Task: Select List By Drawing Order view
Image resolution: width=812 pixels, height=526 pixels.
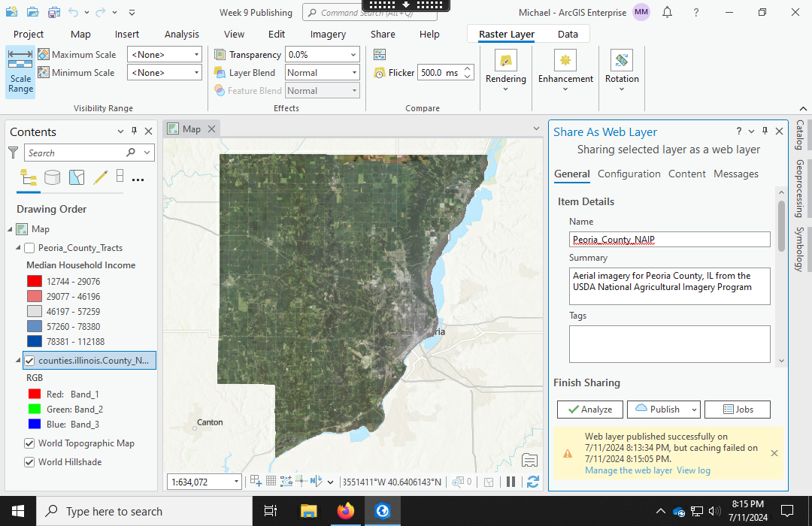Action: tap(29, 177)
